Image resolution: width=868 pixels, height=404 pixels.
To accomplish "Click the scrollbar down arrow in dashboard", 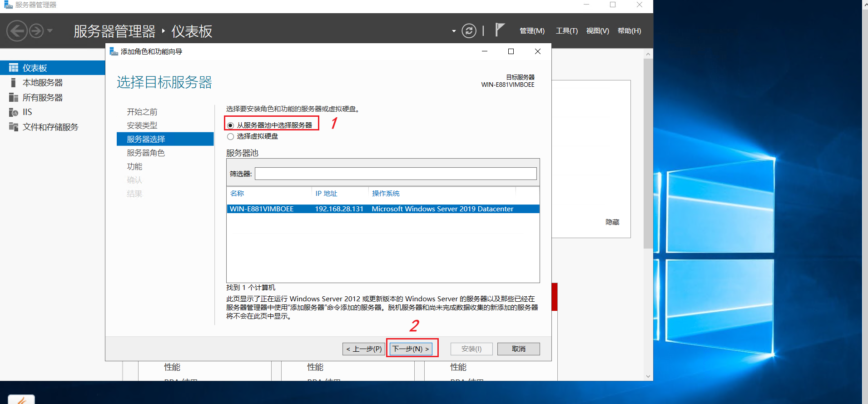I will pos(648,376).
